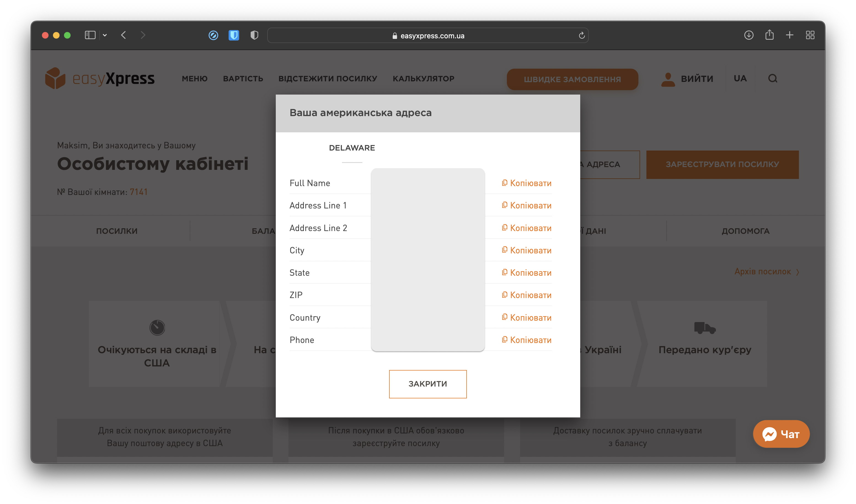This screenshot has width=856, height=504.
Task: Open the Messenger Чат button
Action: tap(781, 434)
